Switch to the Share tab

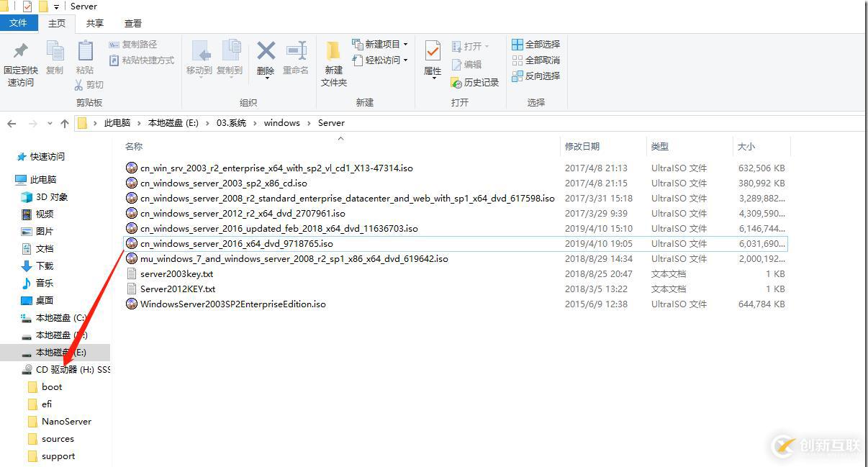95,23
